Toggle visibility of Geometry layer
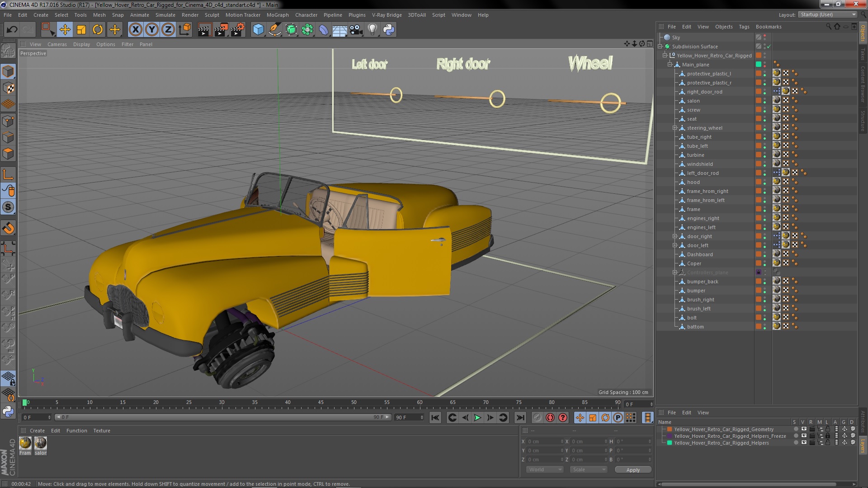The image size is (868, 488). coord(804,429)
